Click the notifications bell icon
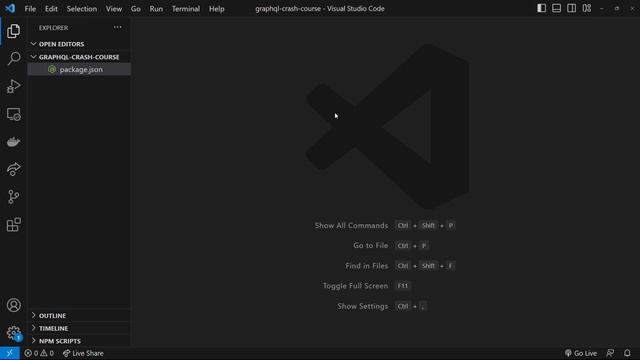 (x=627, y=353)
